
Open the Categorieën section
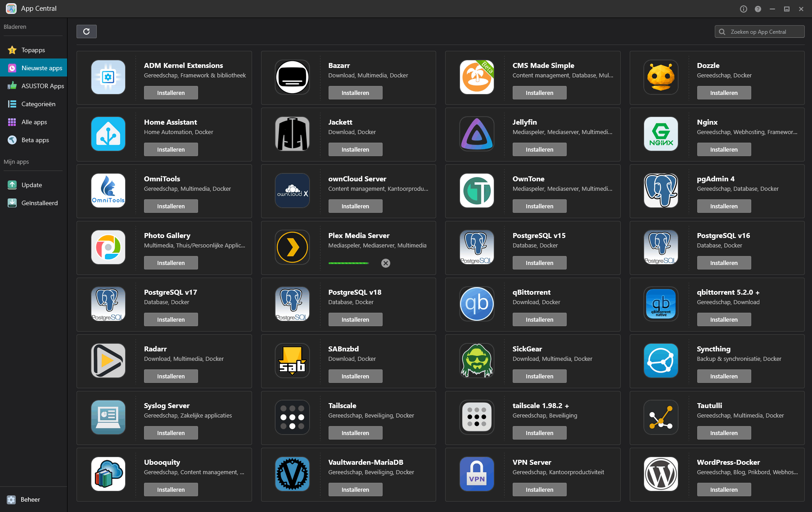click(x=33, y=104)
